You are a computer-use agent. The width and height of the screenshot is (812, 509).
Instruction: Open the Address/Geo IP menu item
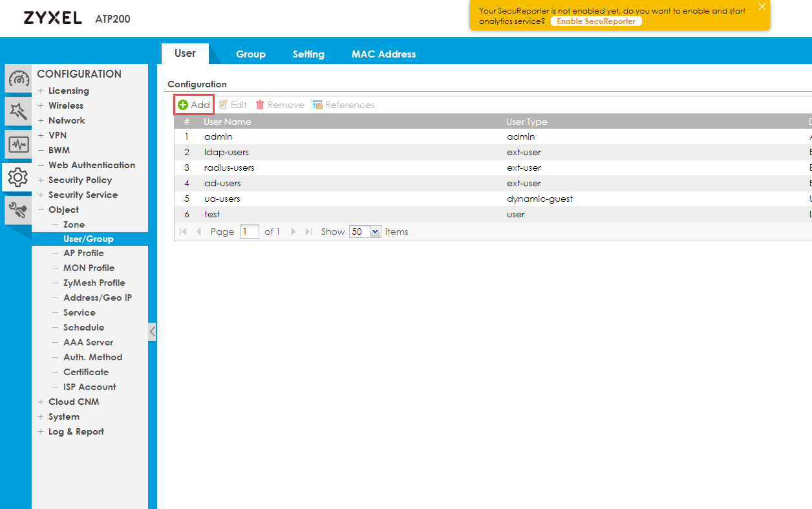click(97, 298)
